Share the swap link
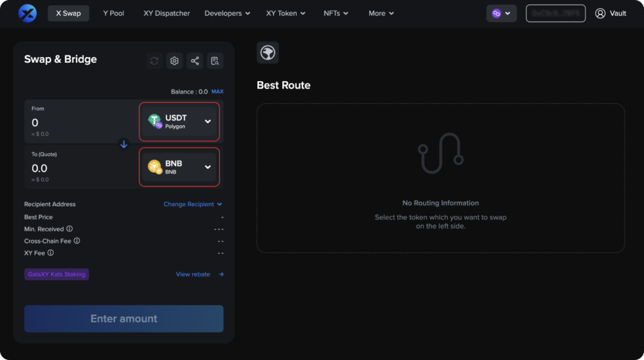644x360 pixels. pos(195,61)
